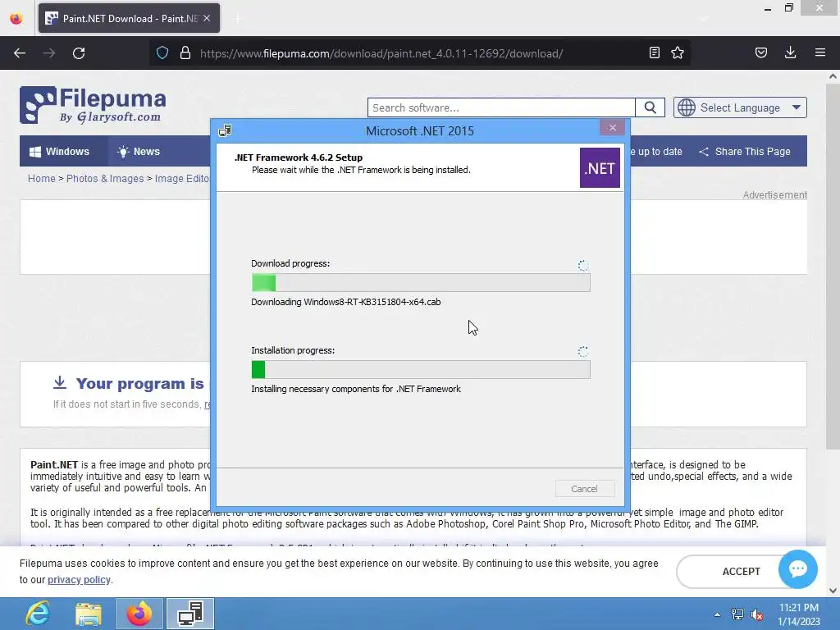
Task: Open the Firefox downloads panel
Action: click(790, 53)
